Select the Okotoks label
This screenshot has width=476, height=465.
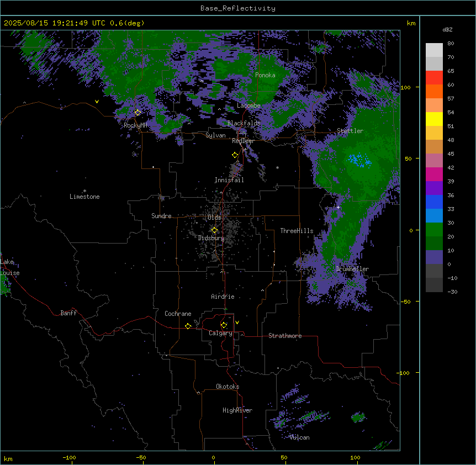[228, 387]
